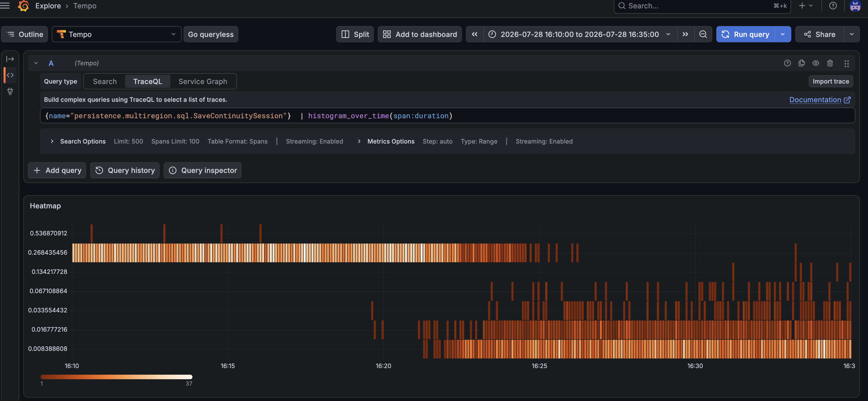Image resolution: width=868 pixels, height=401 pixels.
Task: Zoom out the time range
Action: point(703,34)
